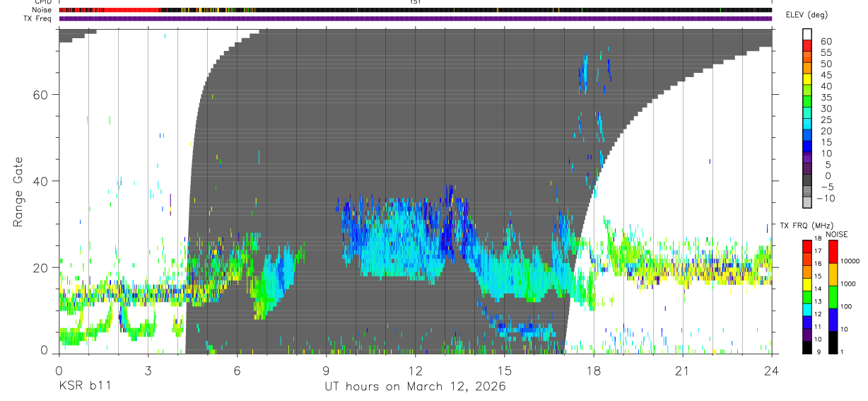Select the '60' tick label on the Range Gate axis
The image size is (868, 401).
click(40, 94)
